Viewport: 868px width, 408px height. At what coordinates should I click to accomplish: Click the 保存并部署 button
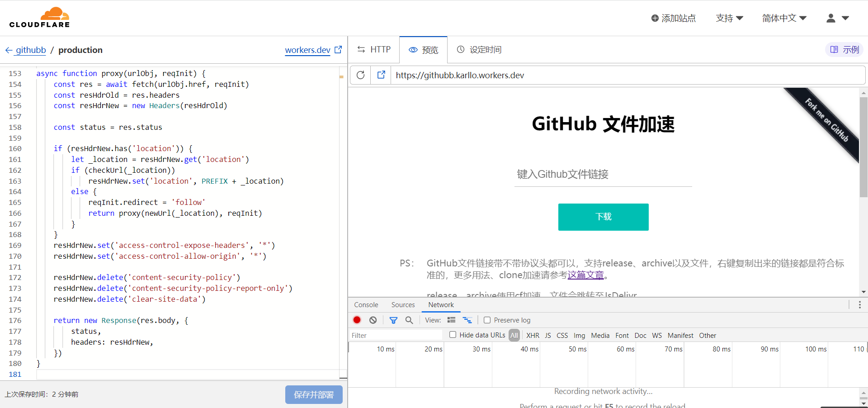(314, 394)
